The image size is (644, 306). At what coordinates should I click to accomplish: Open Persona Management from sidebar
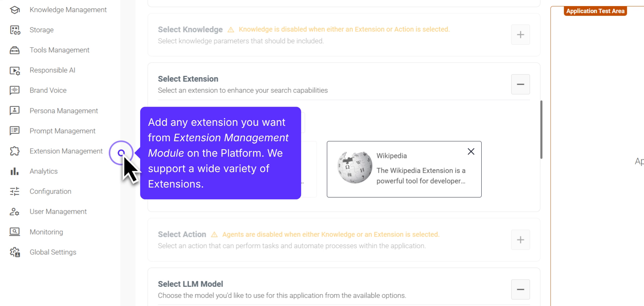coord(64,111)
